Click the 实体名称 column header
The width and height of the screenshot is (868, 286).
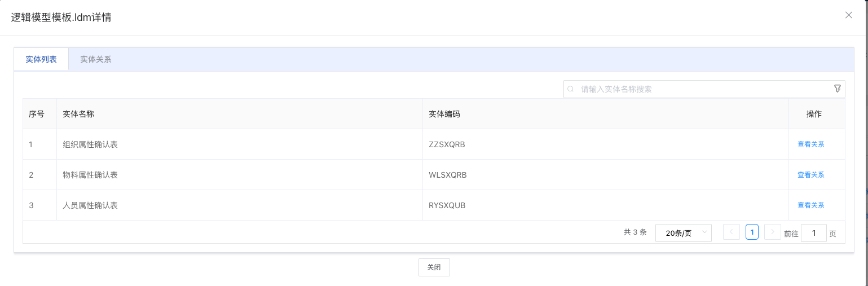[78, 114]
